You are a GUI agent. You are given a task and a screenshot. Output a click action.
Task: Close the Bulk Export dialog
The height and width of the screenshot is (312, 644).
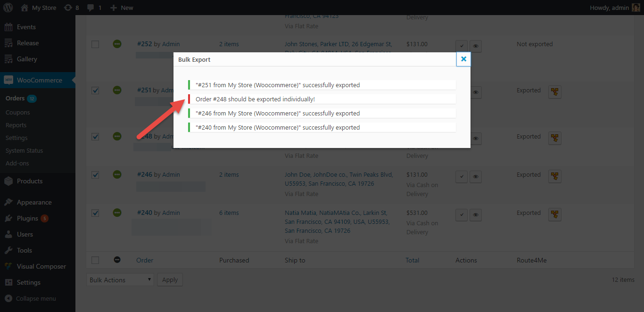[463, 59]
